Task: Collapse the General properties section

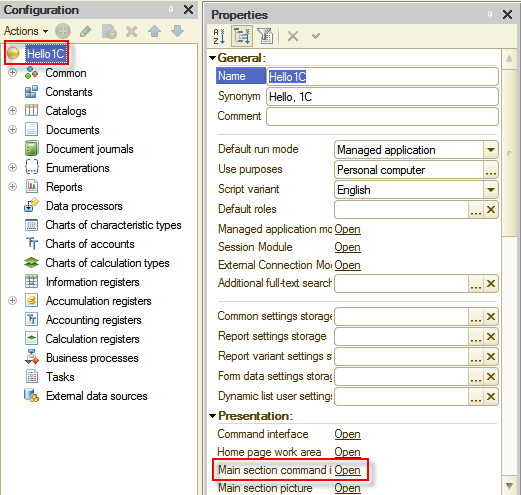Action: [212, 58]
